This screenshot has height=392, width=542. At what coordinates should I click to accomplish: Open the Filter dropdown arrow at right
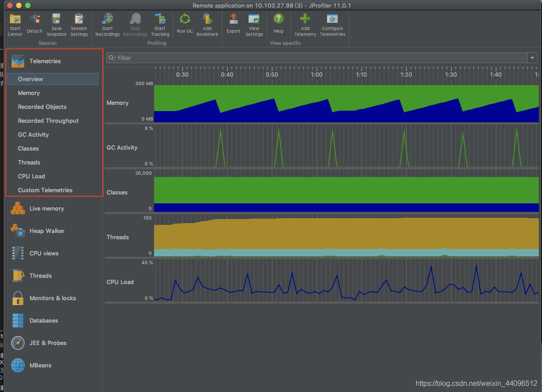(533, 58)
